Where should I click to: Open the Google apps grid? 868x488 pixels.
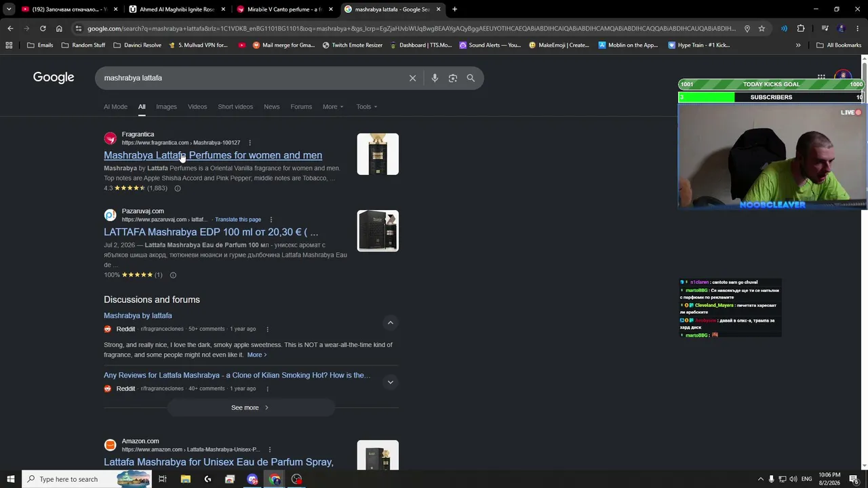pyautogui.click(x=821, y=77)
